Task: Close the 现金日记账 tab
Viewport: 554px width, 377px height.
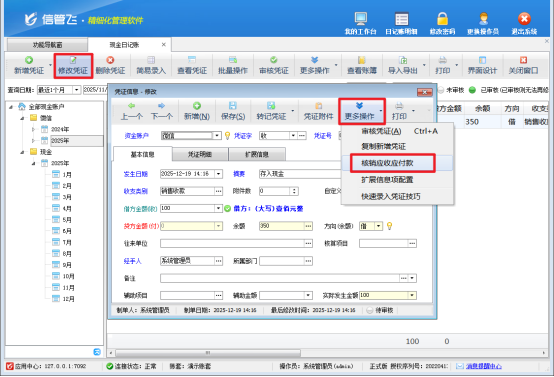Action: [164, 45]
